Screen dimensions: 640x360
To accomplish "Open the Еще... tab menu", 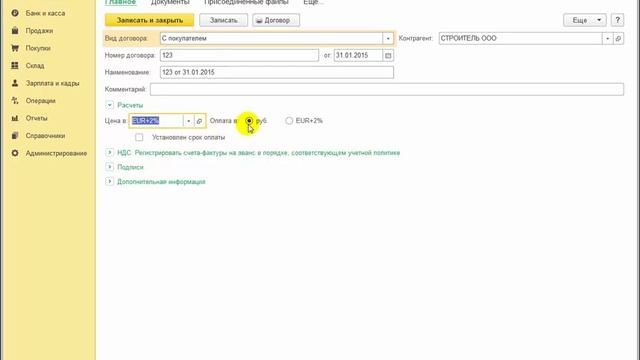I will tap(313, 2).
